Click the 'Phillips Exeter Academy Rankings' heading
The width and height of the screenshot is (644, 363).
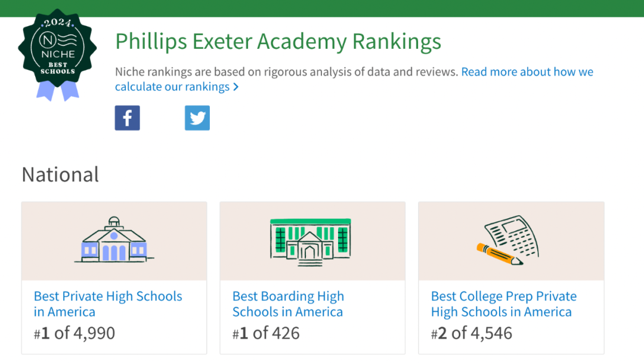(x=278, y=42)
